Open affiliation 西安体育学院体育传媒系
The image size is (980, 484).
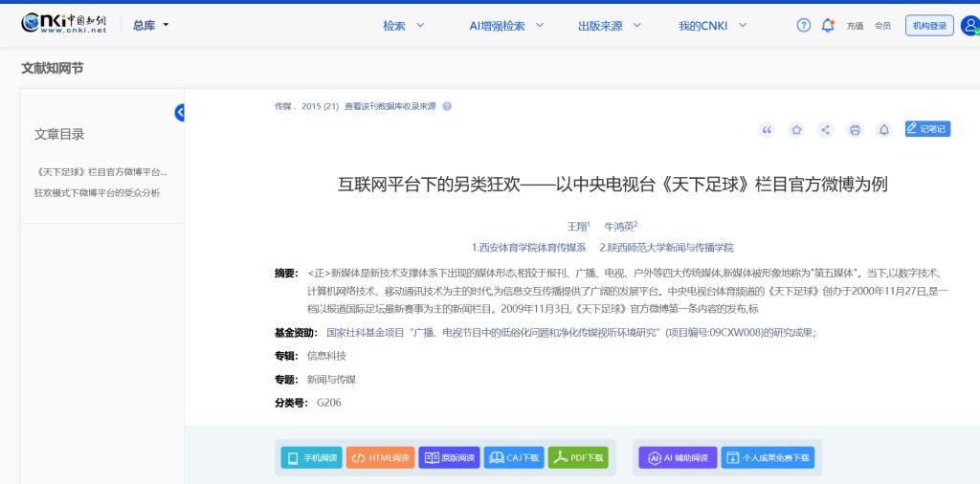[x=529, y=248]
